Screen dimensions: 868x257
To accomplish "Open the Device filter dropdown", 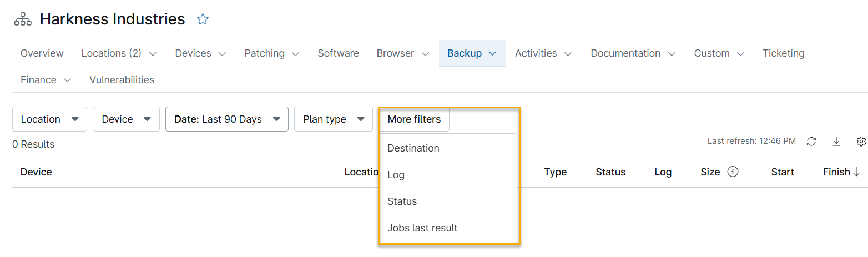I will [x=126, y=119].
